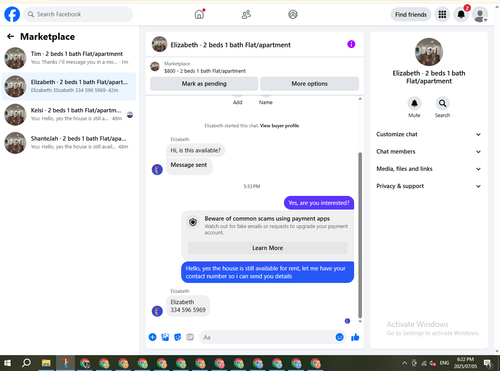Open Tim's apartment conversation
The width and height of the screenshot is (500, 371).
(x=69, y=58)
